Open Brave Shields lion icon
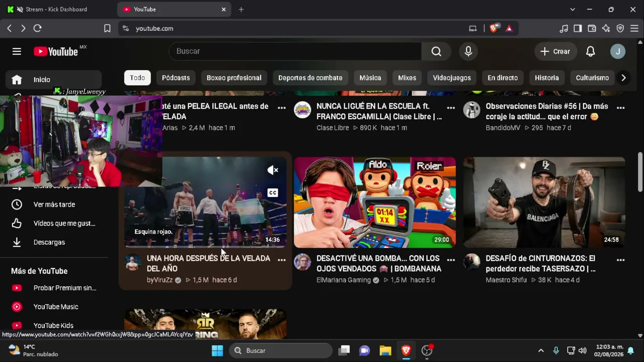644x362 pixels. pos(494,29)
